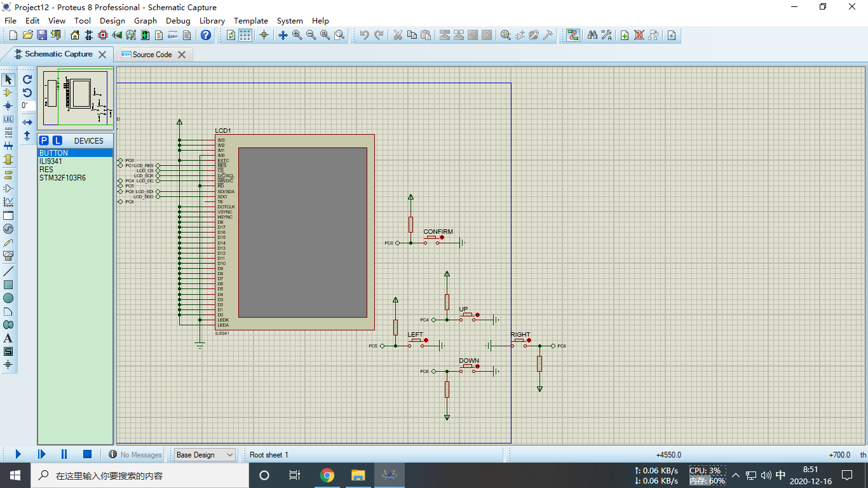
Task: Switch to the Source Code tab
Action: pos(154,55)
